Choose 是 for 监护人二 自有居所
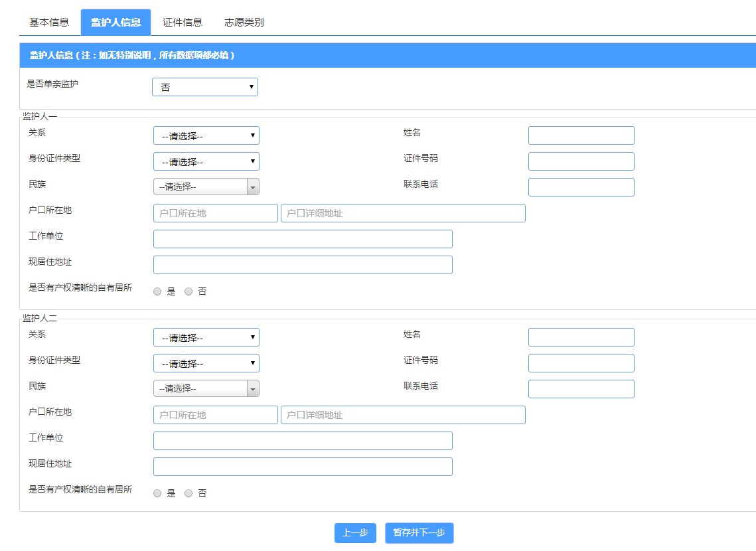 click(157, 493)
